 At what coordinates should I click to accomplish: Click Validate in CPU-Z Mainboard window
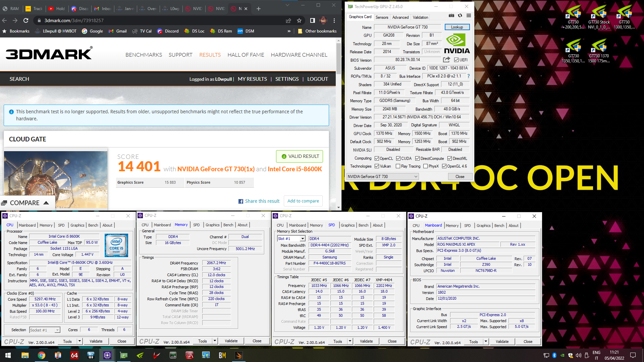pos(502,342)
